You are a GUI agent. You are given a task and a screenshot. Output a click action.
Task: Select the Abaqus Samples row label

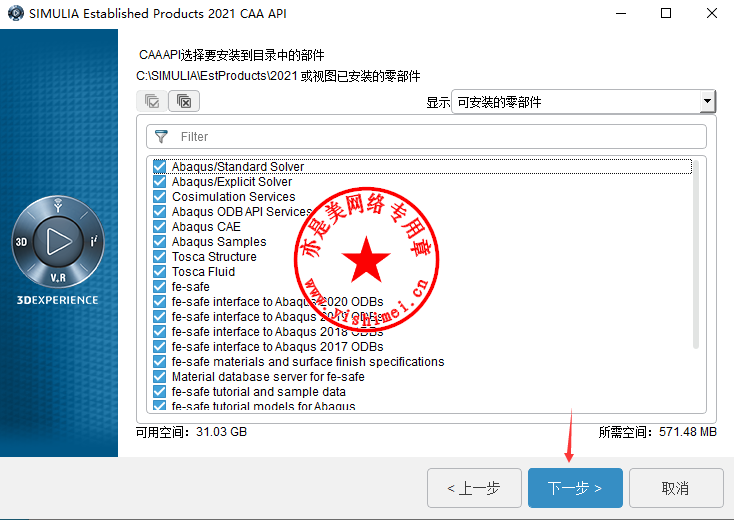pyautogui.click(x=219, y=242)
